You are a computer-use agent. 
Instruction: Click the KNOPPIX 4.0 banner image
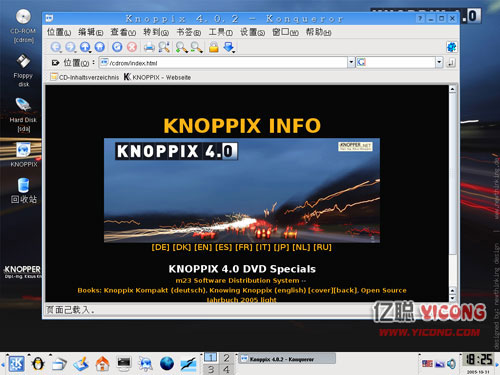[242, 190]
